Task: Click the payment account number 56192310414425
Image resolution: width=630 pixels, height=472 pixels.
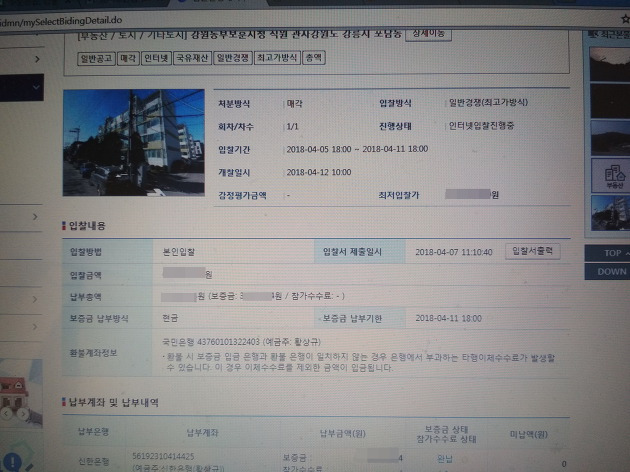Action: tap(163, 456)
